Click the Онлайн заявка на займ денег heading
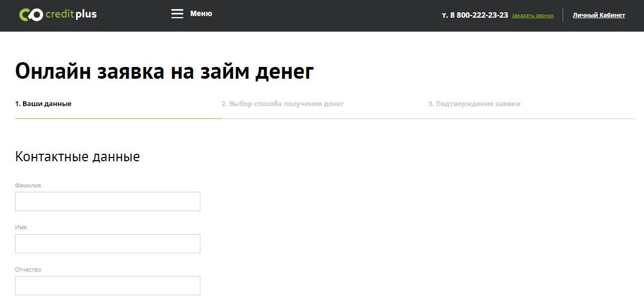Image resolution: width=644 pixels, height=300 pixels. [x=164, y=71]
